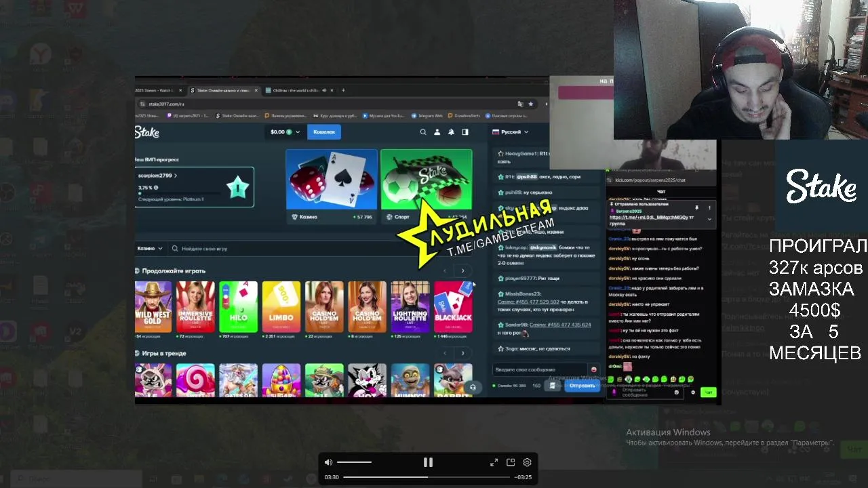Open scorpiom2799 VIP progress link
This screenshot has height=488, width=868.
(x=157, y=176)
